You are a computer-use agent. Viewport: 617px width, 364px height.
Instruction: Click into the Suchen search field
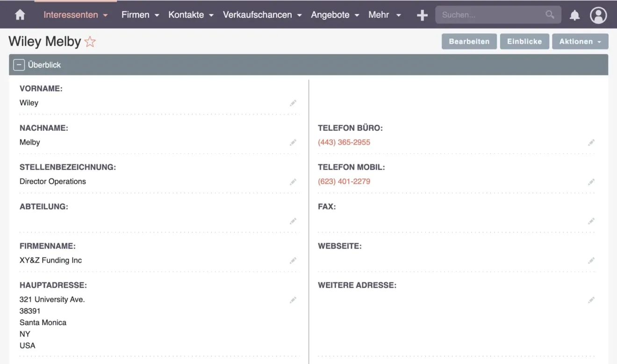pyautogui.click(x=491, y=15)
